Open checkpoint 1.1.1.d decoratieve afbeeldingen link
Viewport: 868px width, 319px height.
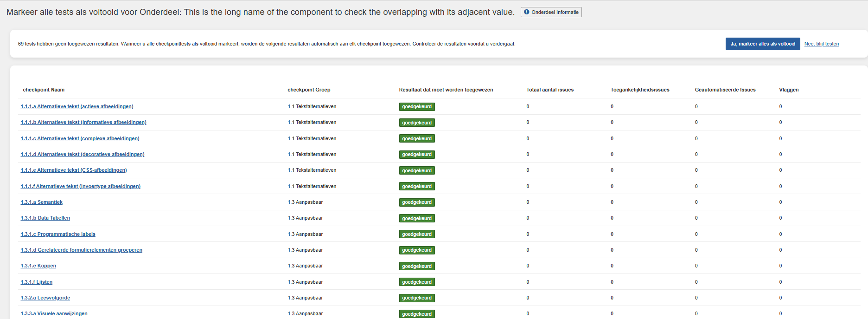[83, 155]
